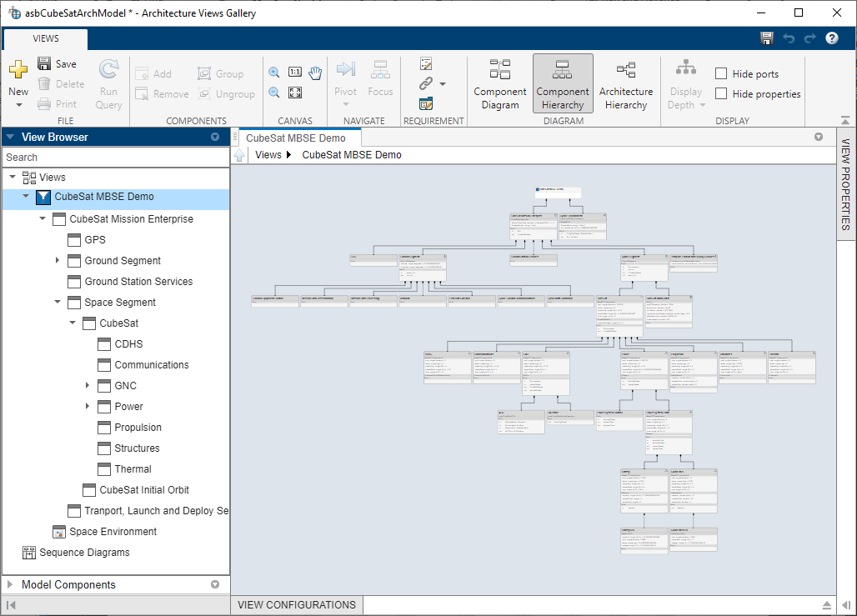Activate the hand pan tool
Viewport: 857px width, 616px height.
(x=314, y=73)
